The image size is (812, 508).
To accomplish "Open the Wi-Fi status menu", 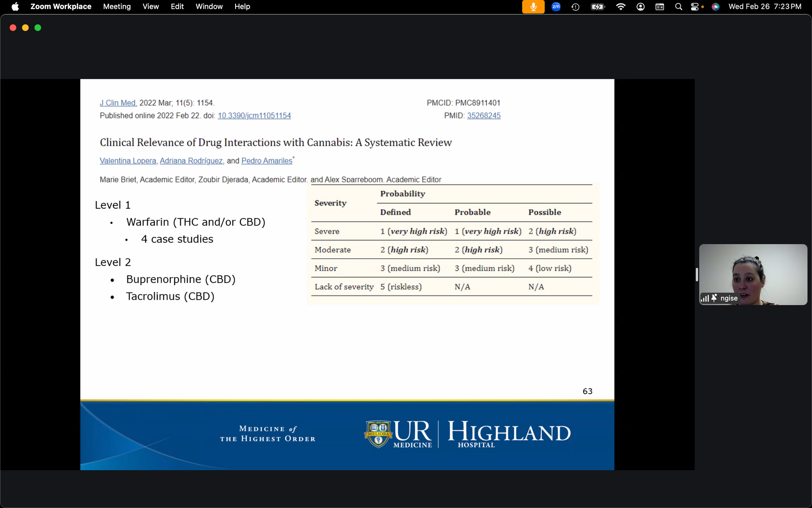I will point(620,7).
